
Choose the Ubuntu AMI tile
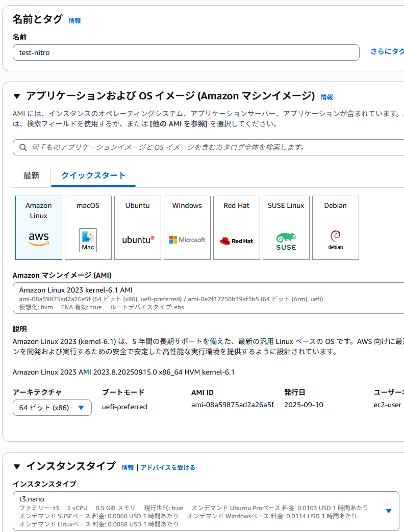(138, 228)
